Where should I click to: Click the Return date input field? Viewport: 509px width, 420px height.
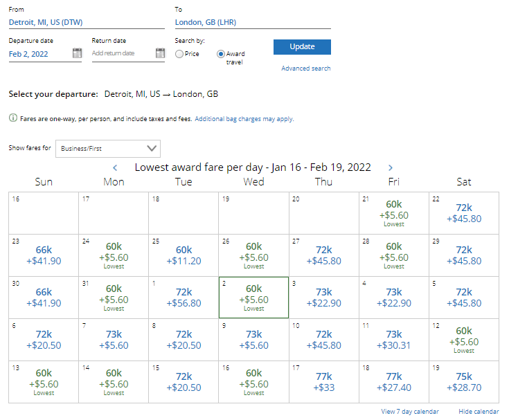tap(122, 53)
